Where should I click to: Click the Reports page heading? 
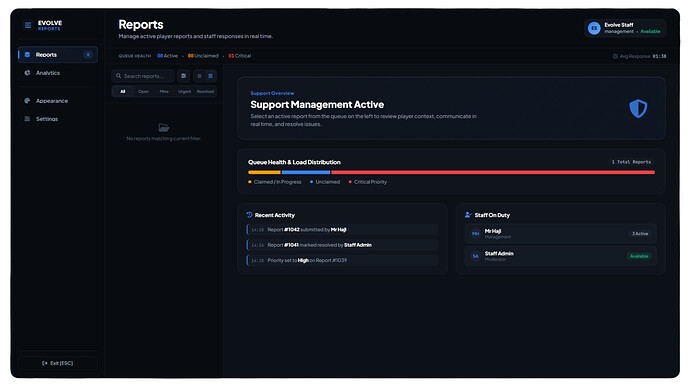[x=141, y=25]
